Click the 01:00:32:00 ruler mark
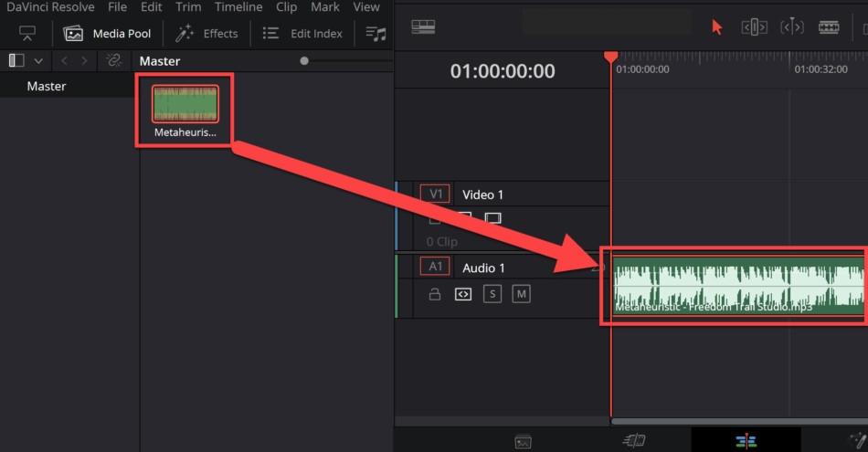This screenshot has height=452, width=868. tap(820, 69)
